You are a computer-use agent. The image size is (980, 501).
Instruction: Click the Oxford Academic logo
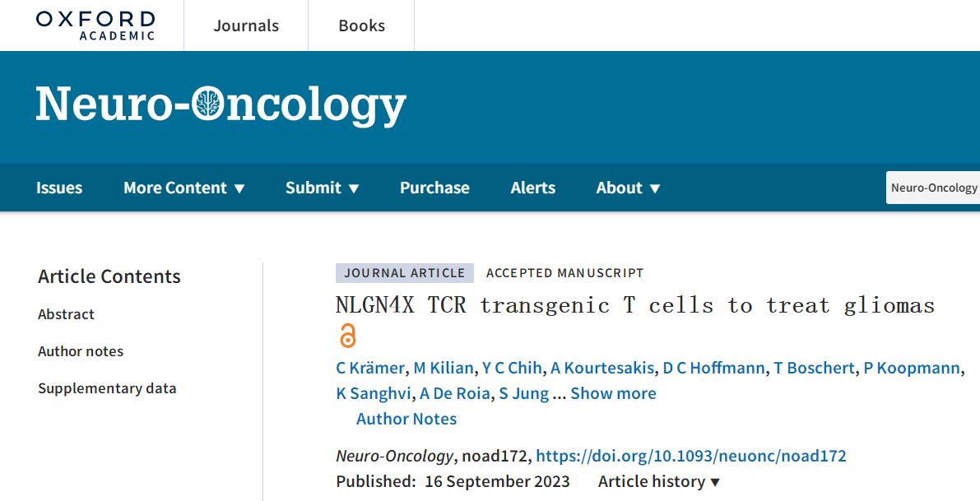(95, 26)
